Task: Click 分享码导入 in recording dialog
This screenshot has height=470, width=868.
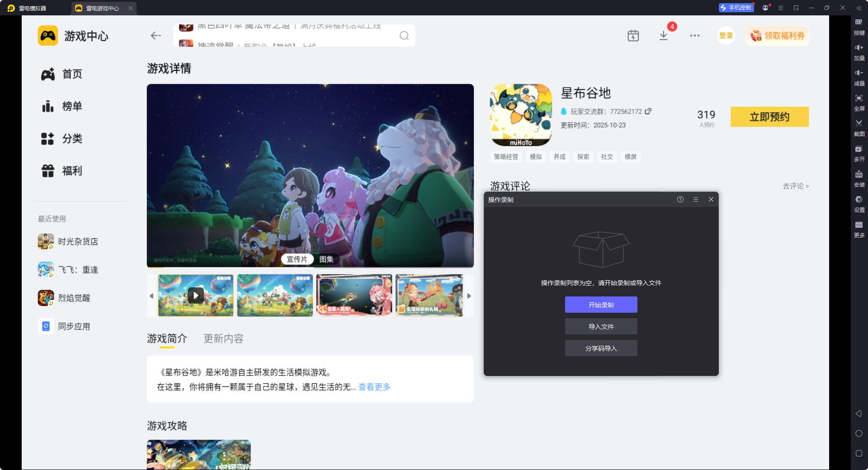Action: 601,348
